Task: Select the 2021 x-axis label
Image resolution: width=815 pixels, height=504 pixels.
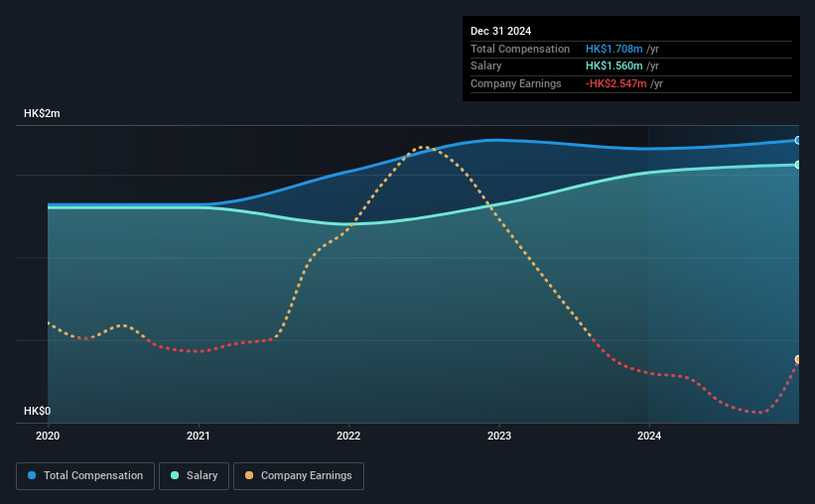Action: (x=198, y=436)
